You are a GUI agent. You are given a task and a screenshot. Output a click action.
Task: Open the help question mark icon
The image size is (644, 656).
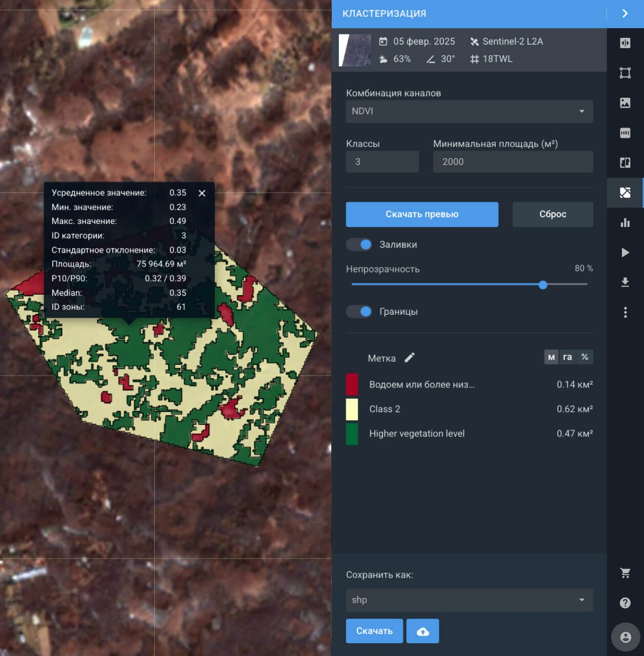(625, 603)
